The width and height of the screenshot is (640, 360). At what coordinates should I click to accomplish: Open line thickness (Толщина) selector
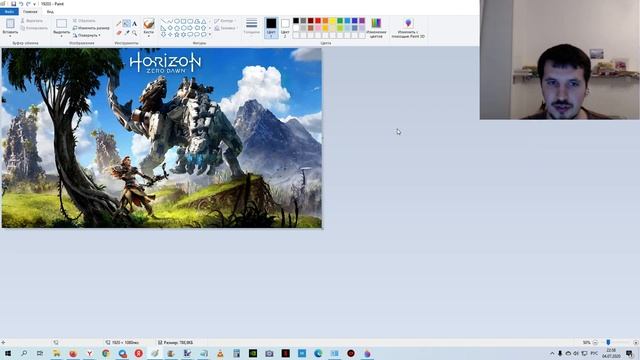pyautogui.click(x=252, y=26)
